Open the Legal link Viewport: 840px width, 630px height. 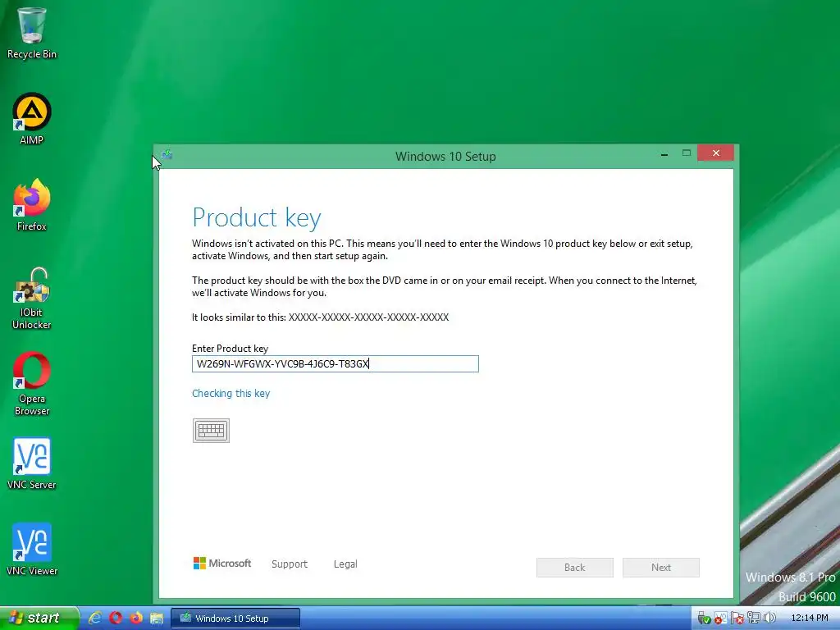click(345, 564)
